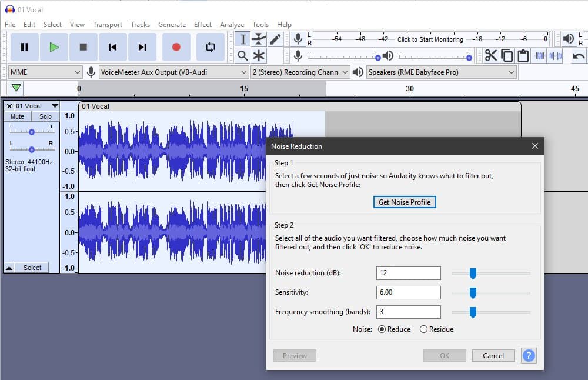Open the Transport menu

point(108,24)
